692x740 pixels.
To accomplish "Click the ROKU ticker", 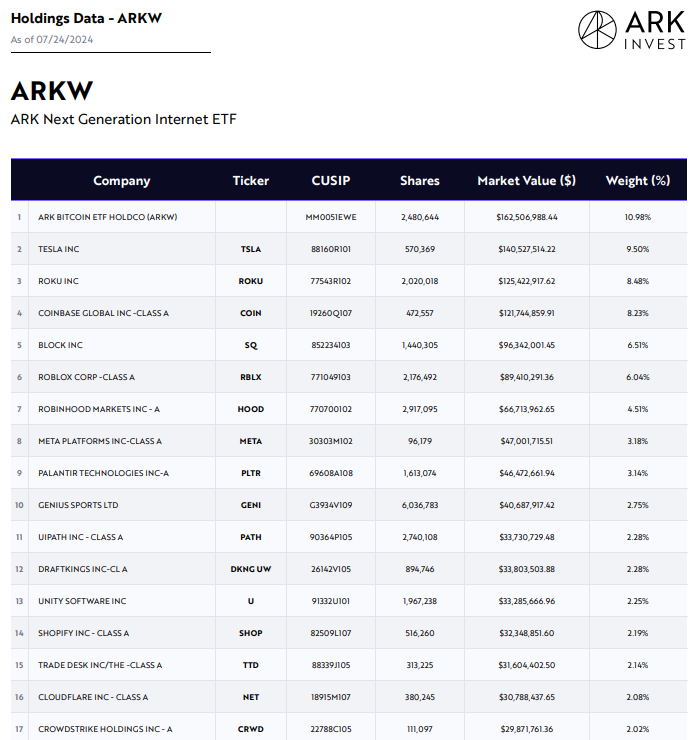I will 251,281.
